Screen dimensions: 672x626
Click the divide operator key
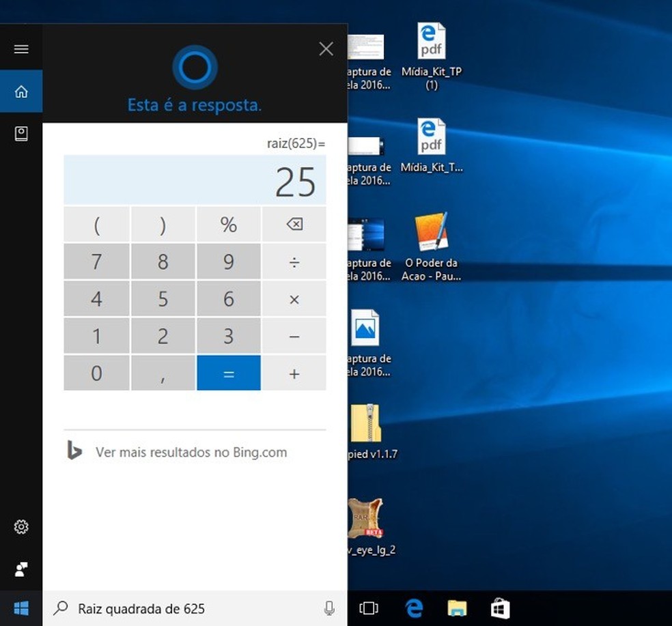tap(294, 261)
